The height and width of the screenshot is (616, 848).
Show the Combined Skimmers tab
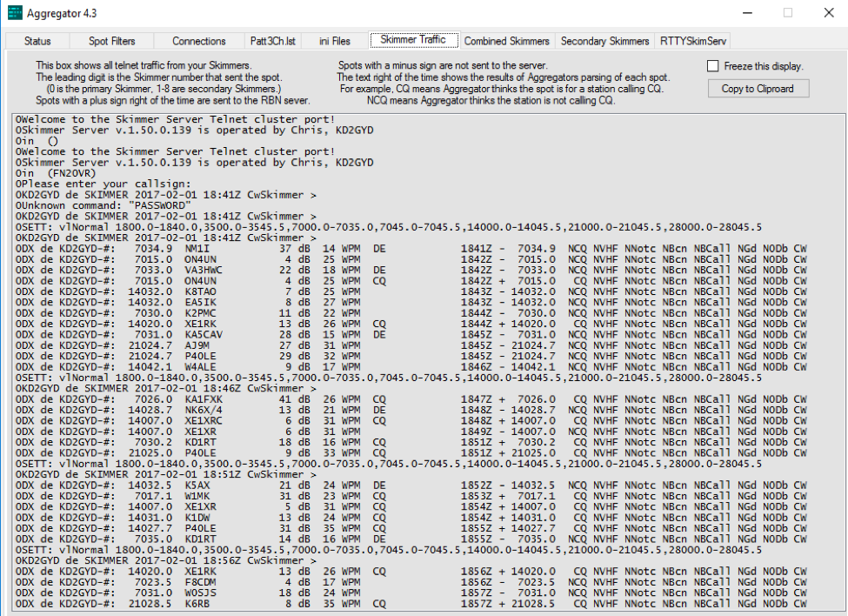(507, 41)
